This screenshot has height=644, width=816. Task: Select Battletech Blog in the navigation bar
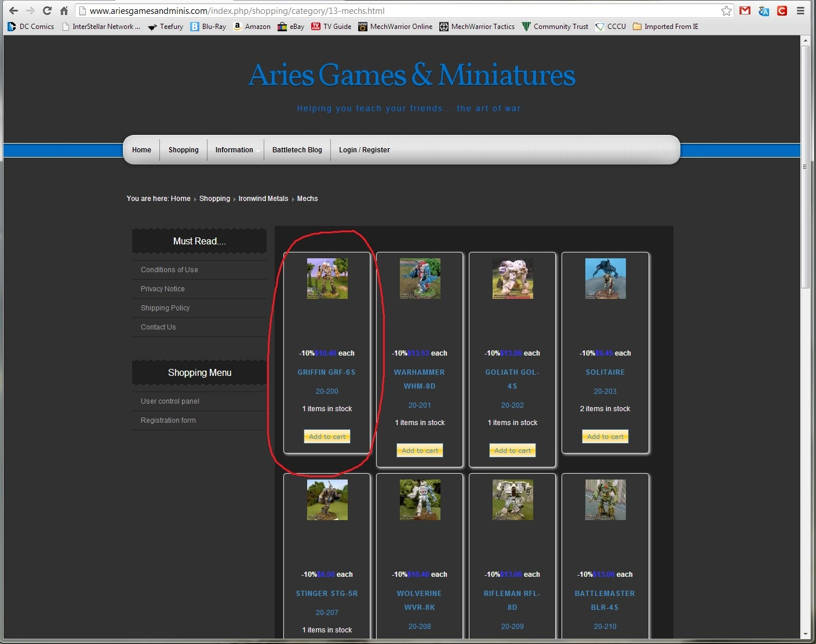point(297,149)
